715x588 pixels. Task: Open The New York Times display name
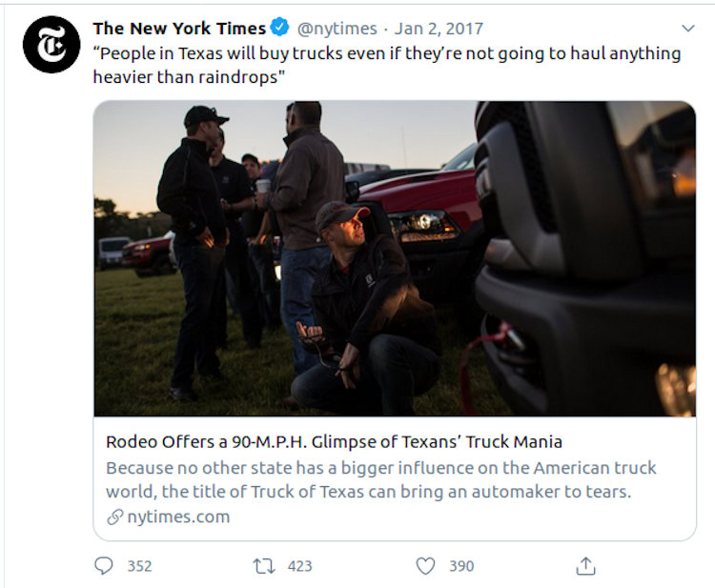coord(180,29)
